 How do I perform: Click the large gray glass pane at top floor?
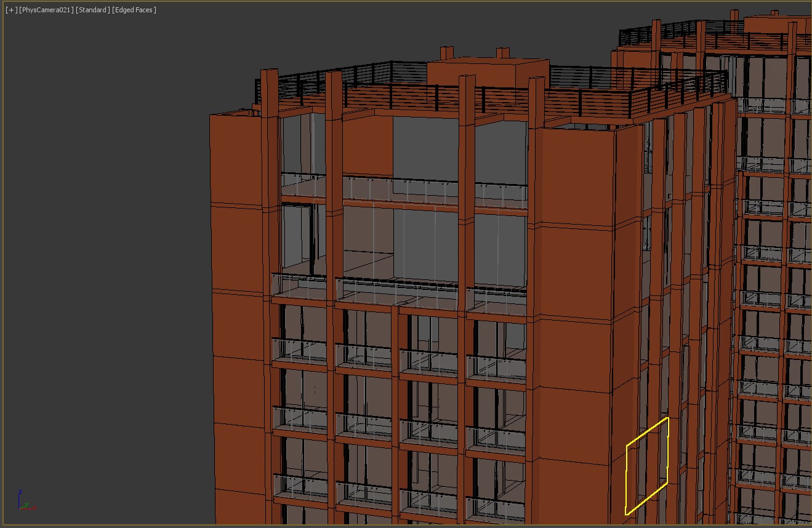click(425, 148)
